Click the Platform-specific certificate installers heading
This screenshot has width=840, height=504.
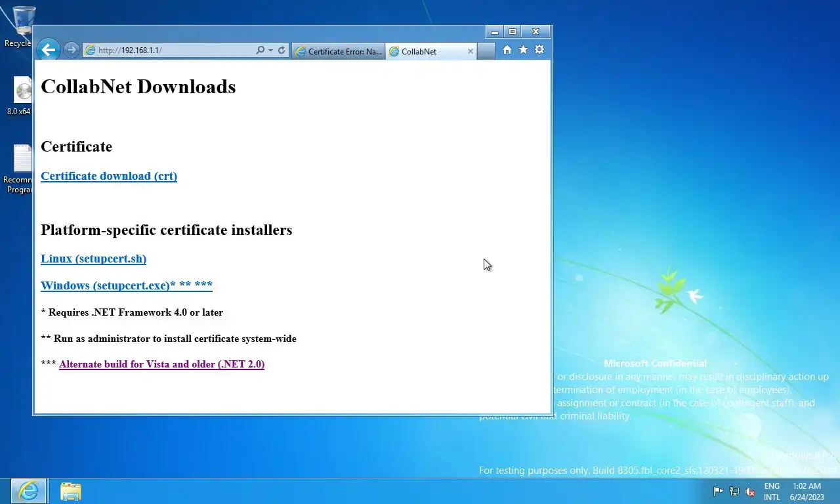point(166,230)
